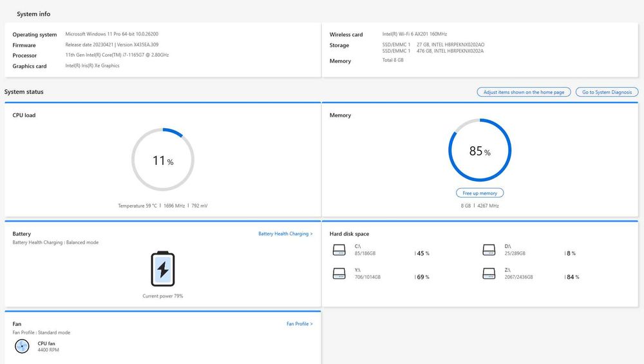
Task: Click the CPU fan icon
Action: click(22, 347)
